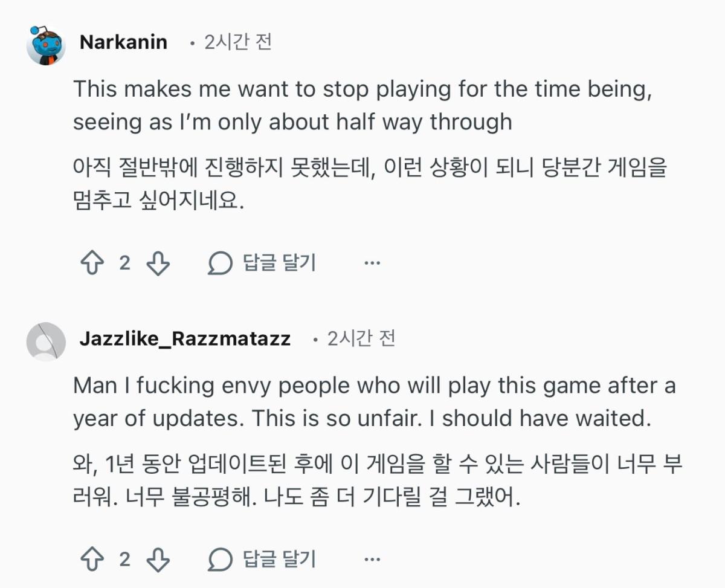Open Narkanin's avatar
This screenshot has height=588, width=725.
click(46, 45)
